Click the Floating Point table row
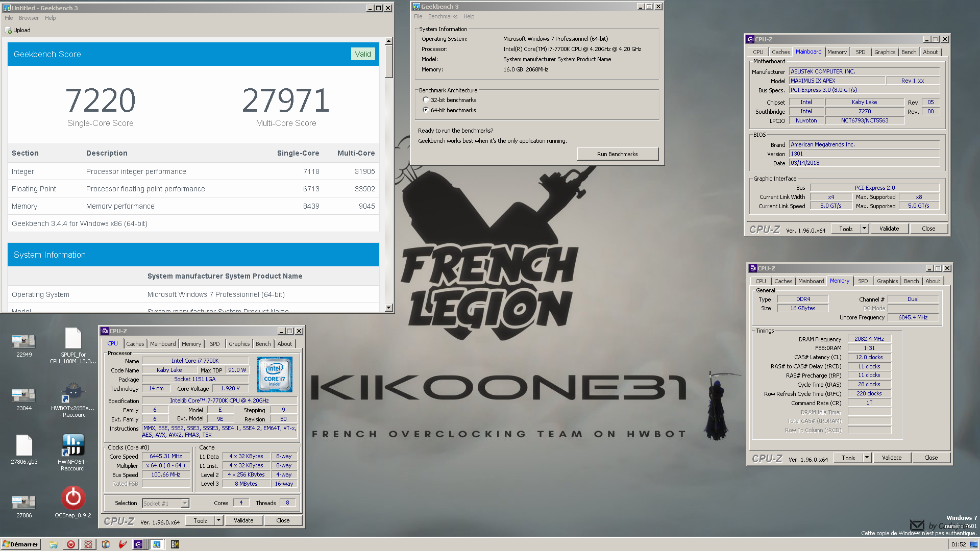The width and height of the screenshot is (980, 551). click(193, 189)
